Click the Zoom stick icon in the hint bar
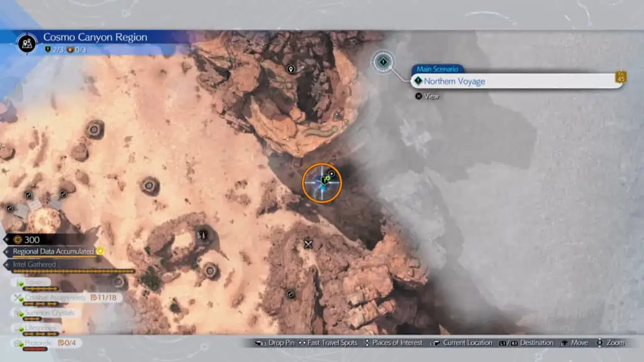This screenshot has height=362, width=644. (599, 343)
